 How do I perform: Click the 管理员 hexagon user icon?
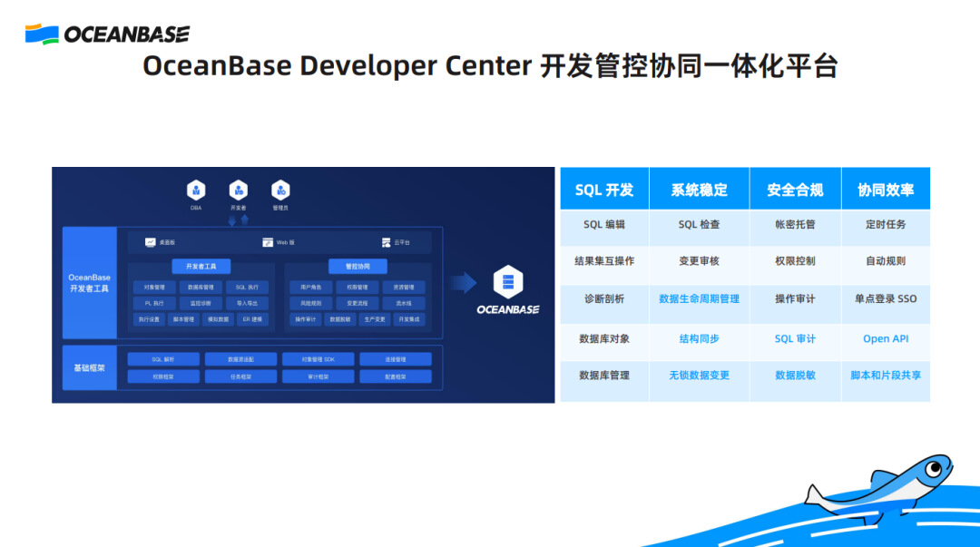[280, 190]
